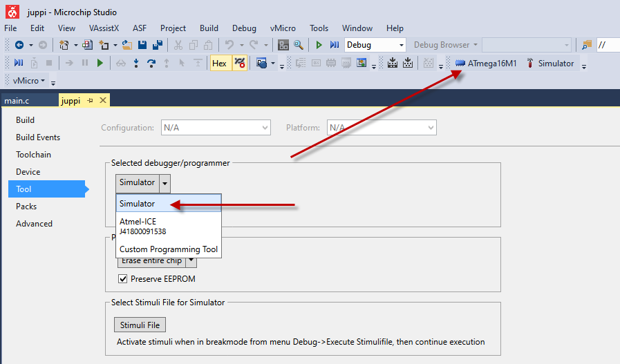
Task: Toggle the Preserve EEPROM checkbox
Action: [122, 278]
